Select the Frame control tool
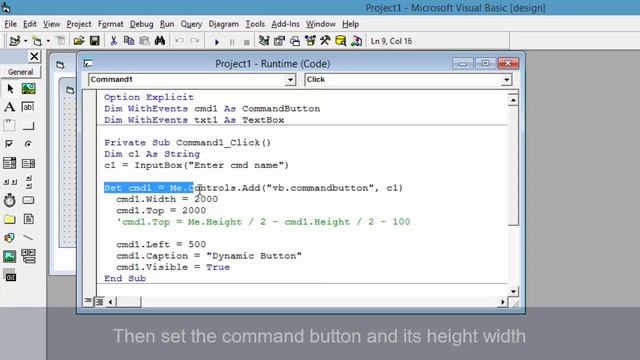Viewport: 640px width, 360px height. pos(9,125)
